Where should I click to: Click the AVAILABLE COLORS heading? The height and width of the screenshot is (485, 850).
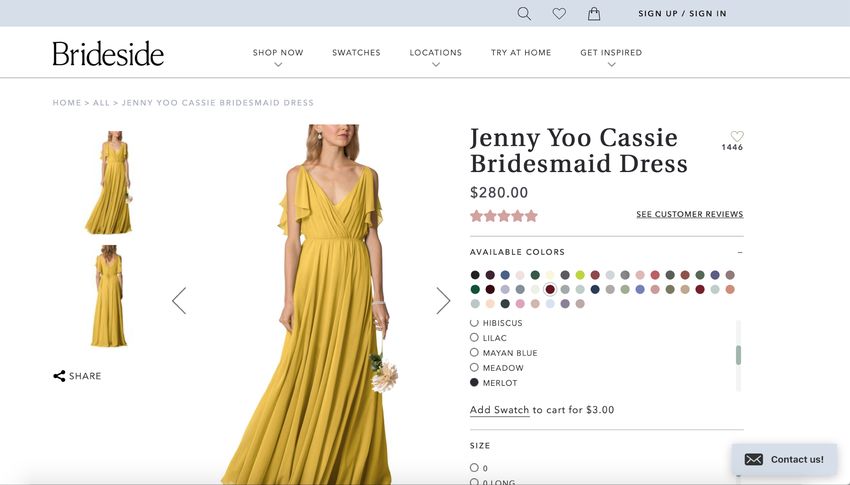[517, 252]
